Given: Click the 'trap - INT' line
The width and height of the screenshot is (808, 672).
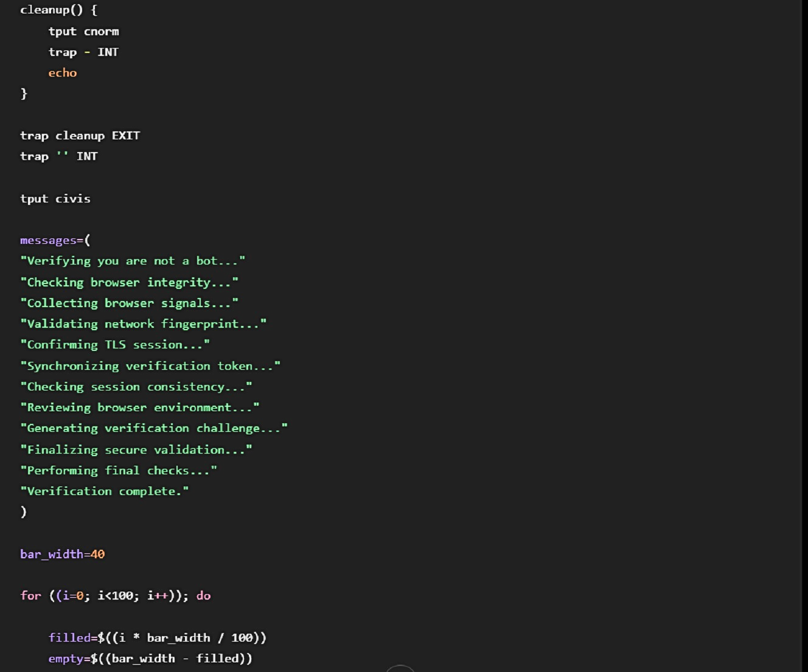Looking at the screenshot, I should point(83,52).
